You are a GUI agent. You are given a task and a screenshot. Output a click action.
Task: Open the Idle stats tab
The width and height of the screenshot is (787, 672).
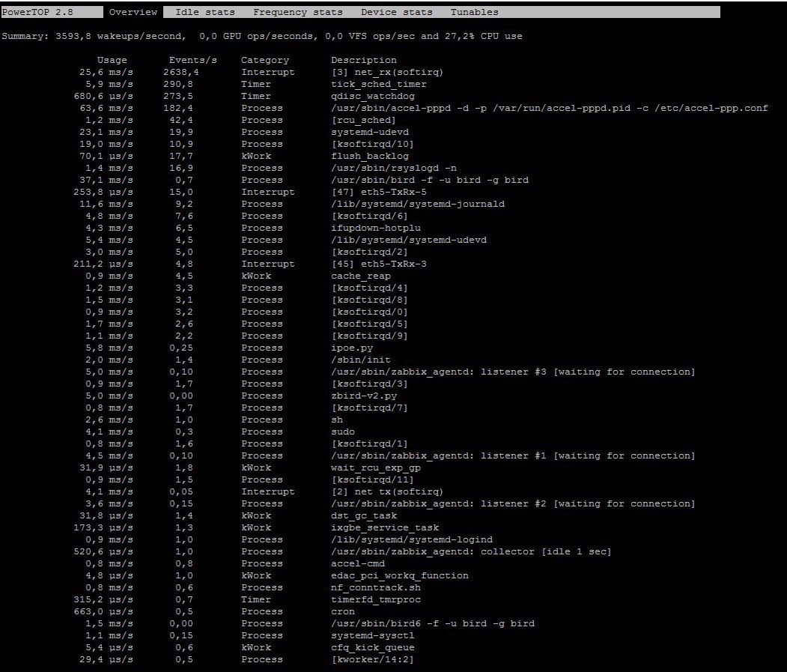tap(204, 12)
